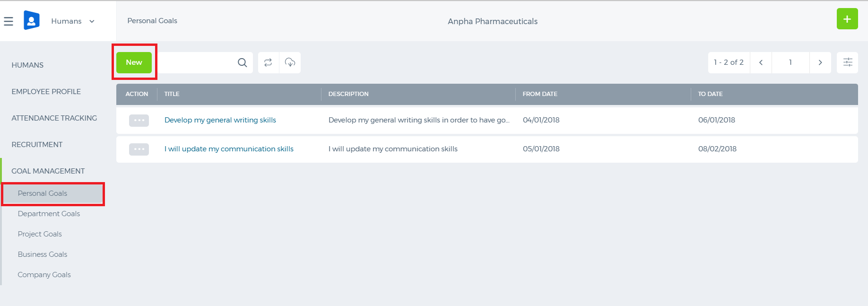Open the hamburger menu icon
The height and width of the screenshot is (306, 868).
[x=9, y=21]
